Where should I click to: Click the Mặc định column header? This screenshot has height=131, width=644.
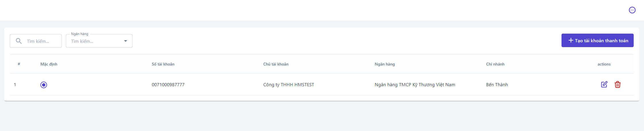coord(49,64)
